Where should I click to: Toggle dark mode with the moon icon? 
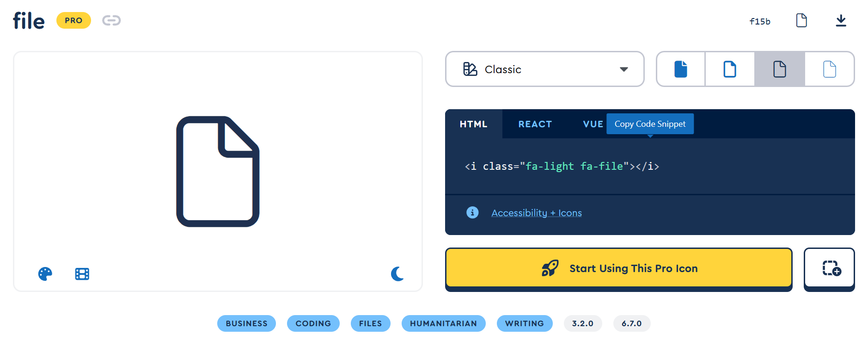pyautogui.click(x=397, y=274)
